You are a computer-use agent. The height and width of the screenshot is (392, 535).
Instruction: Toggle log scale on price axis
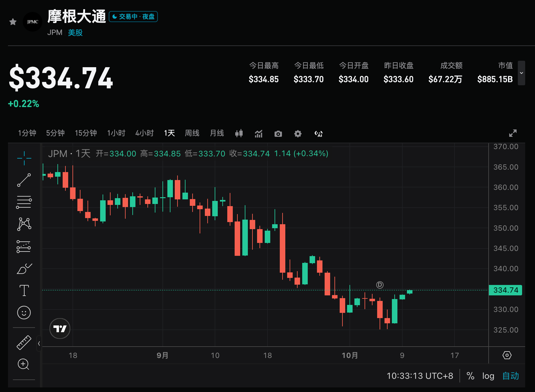pyautogui.click(x=488, y=376)
